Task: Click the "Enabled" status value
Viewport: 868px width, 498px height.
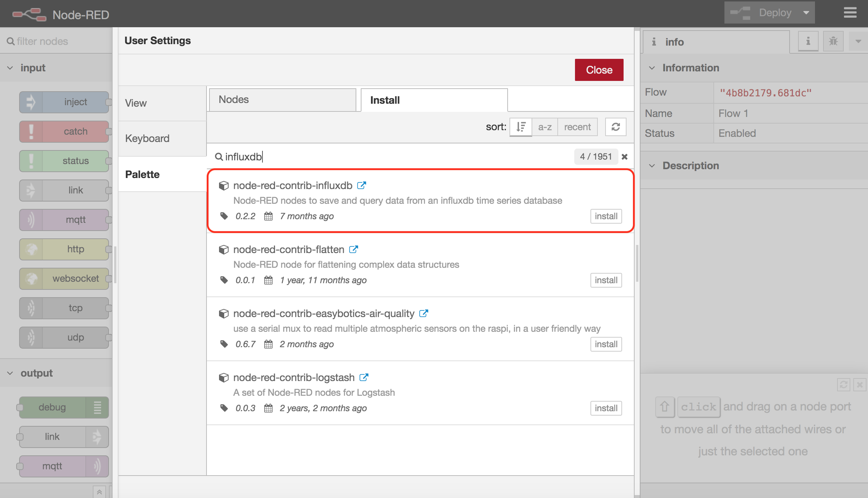Action: (737, 133)
